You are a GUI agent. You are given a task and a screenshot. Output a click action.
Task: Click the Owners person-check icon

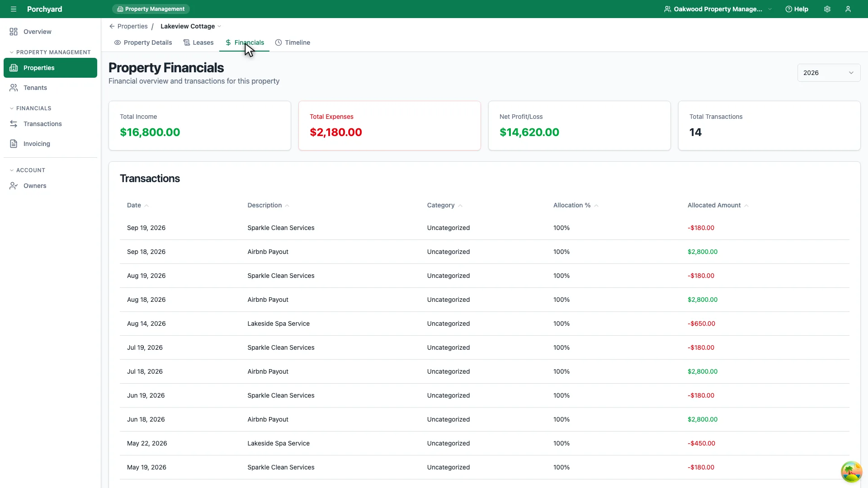pyautogui.click(x=14, y=186)
